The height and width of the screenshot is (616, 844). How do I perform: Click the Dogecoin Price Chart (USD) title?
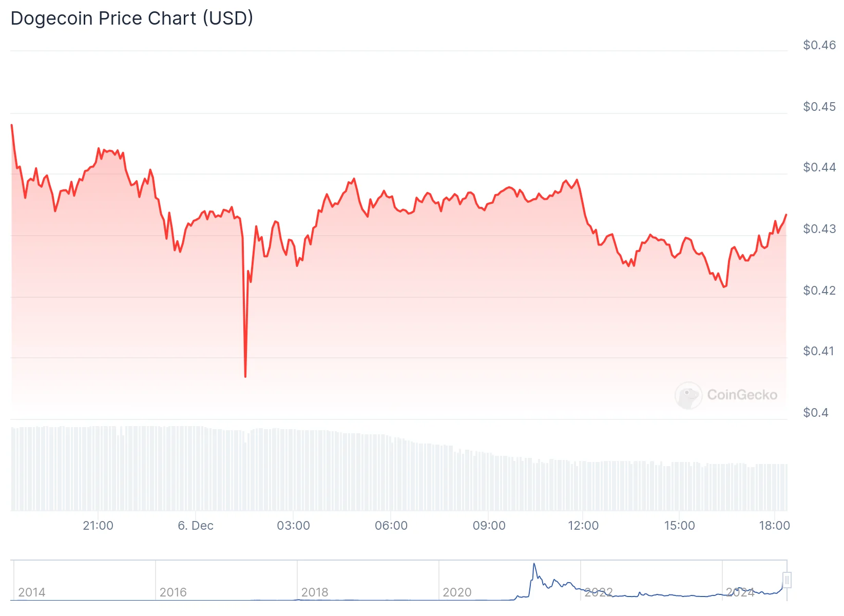(132, 18)
